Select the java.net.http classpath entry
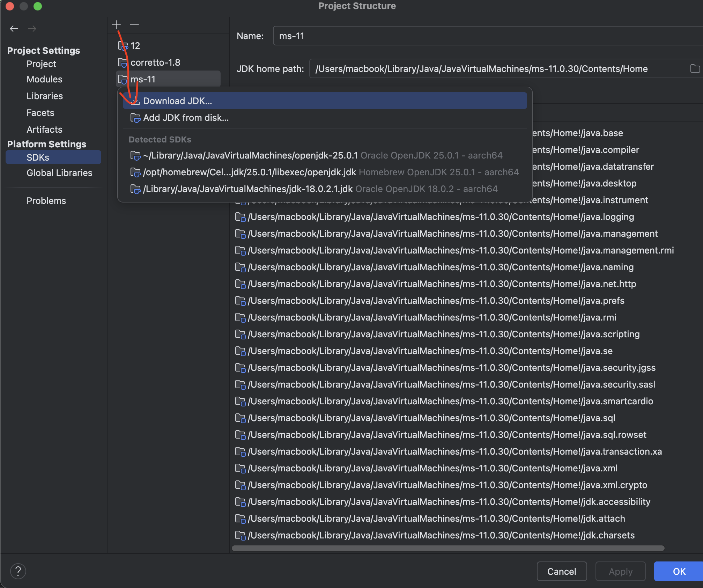Screen dimensions: 703x588 click(x=436, y=284)
